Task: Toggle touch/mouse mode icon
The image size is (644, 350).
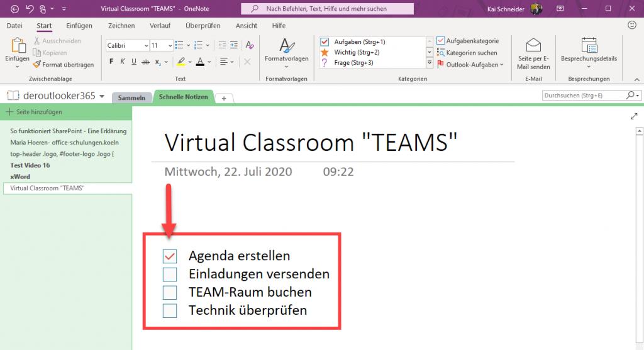Action: click(43, 9)
